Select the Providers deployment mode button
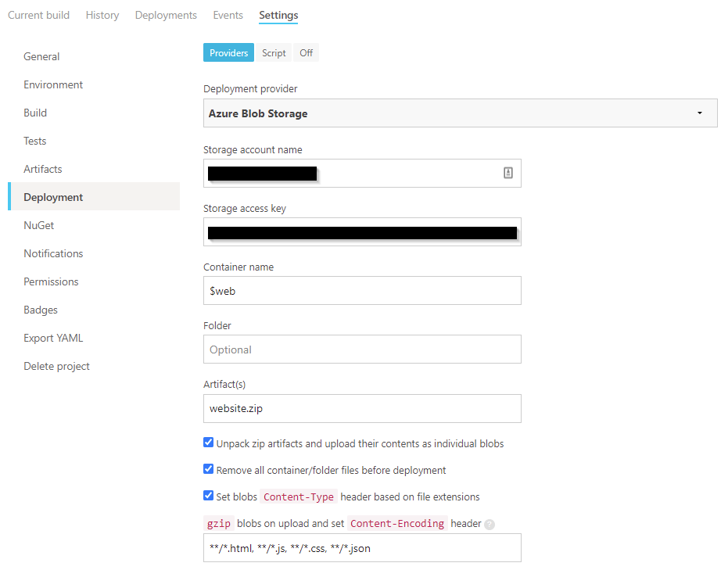 click(229, 53)
